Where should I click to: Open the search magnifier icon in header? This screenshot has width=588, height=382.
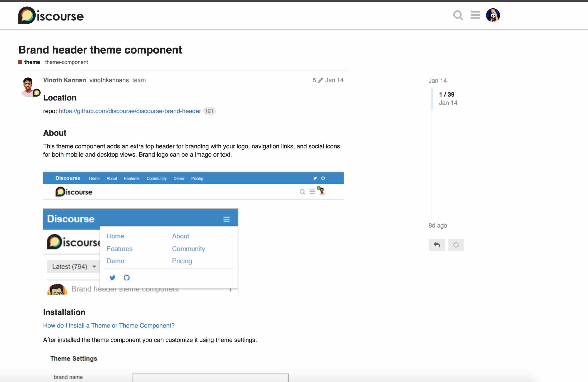(x=458, y=15)
